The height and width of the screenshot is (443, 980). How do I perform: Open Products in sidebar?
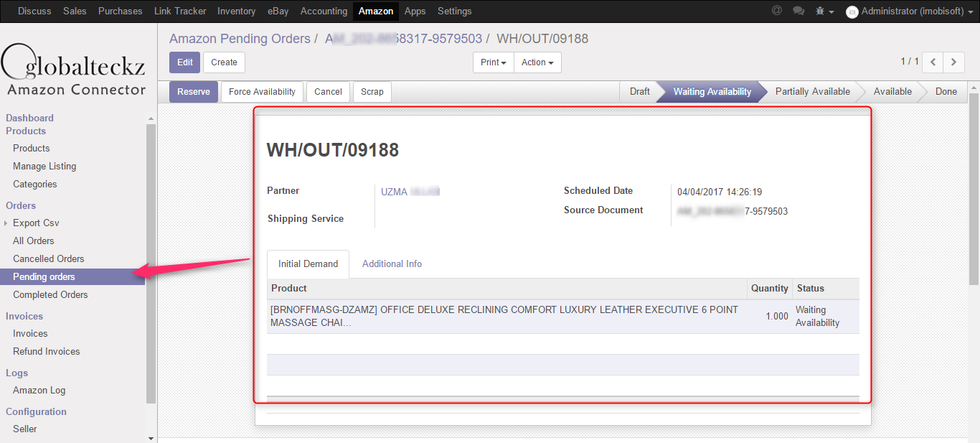click(x=32, y=149)
